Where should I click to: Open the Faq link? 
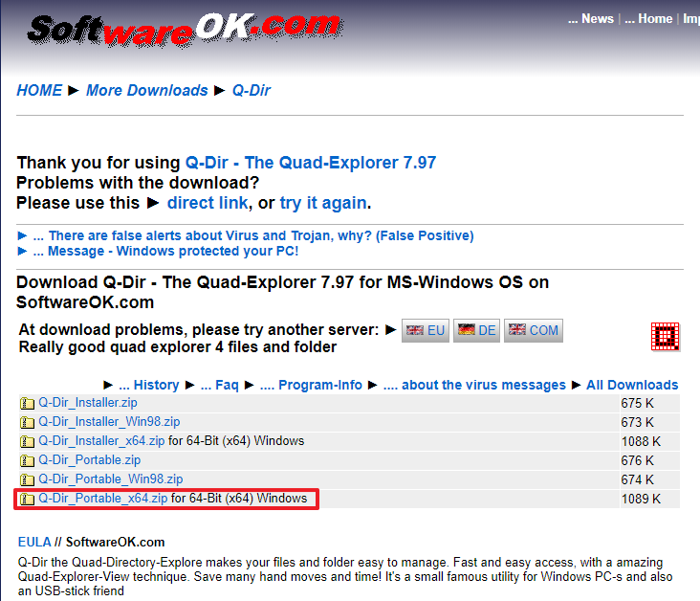click(219, 385)
